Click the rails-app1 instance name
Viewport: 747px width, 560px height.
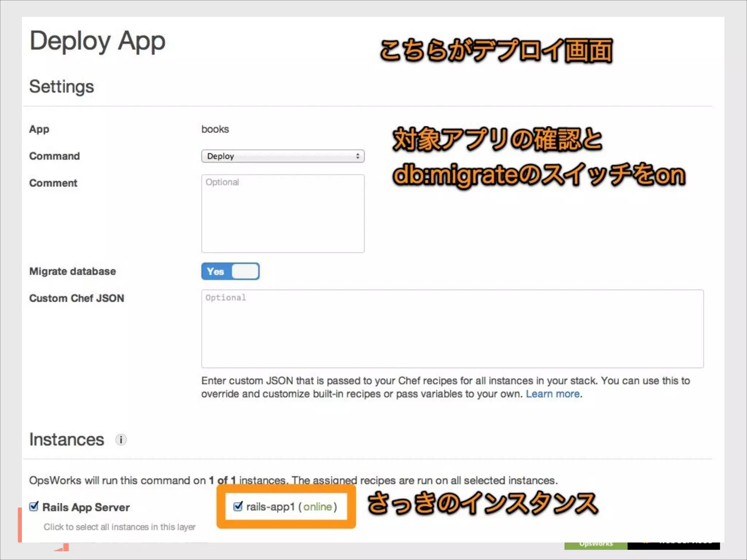click(x=270, y=507)
